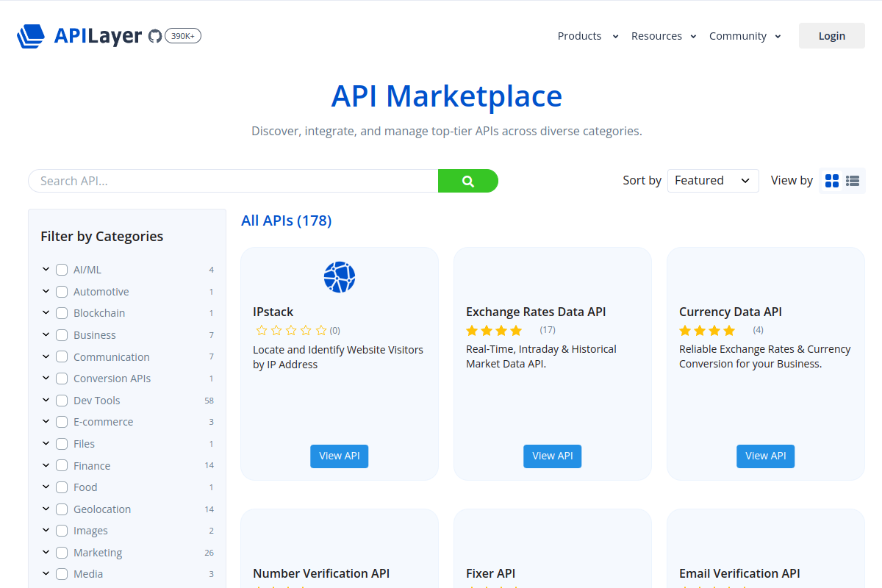Expand the AI/ML category chevron
Screen dimensions: 882x588
[x=46, y=270]
